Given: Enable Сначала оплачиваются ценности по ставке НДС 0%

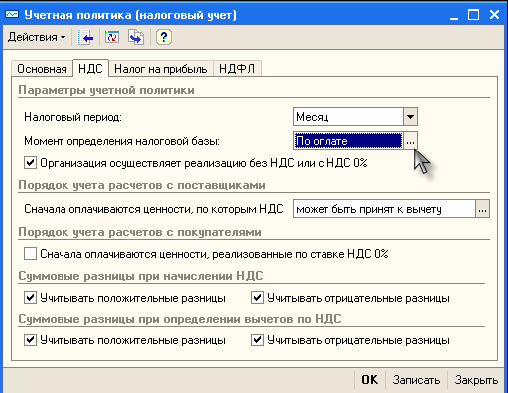Looking at the screenshot, I should point(30,254).
